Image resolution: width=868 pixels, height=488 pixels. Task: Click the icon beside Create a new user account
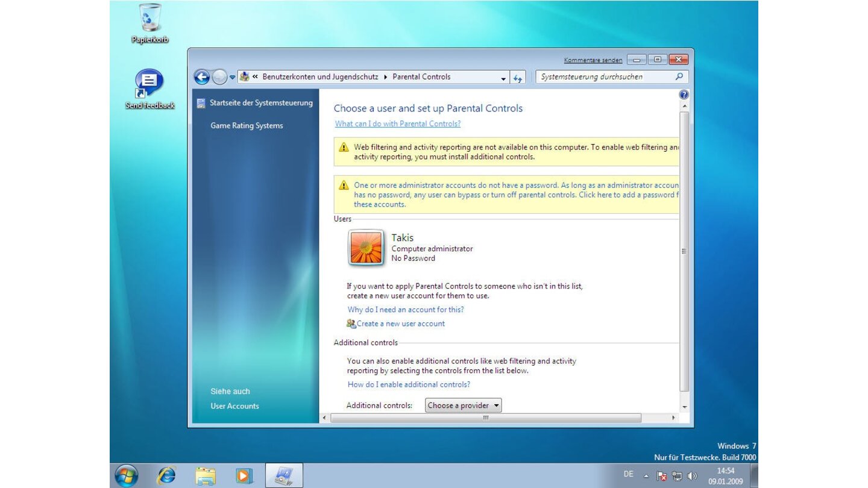point(351,324)
